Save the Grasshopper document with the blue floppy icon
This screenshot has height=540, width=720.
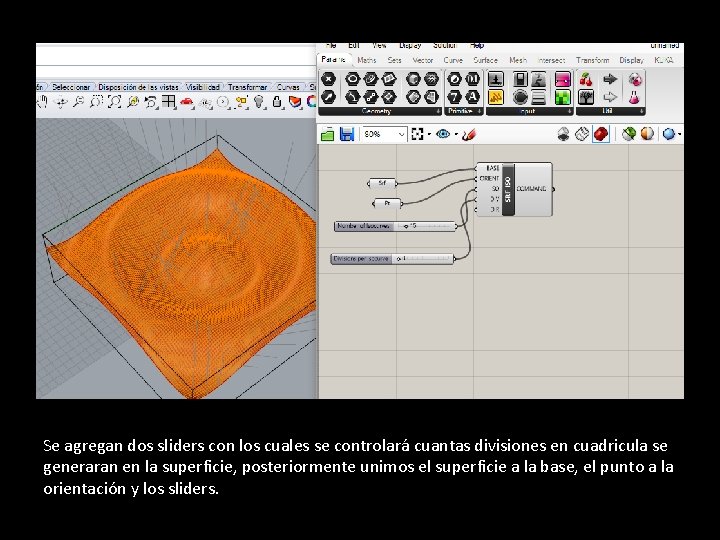347,134
